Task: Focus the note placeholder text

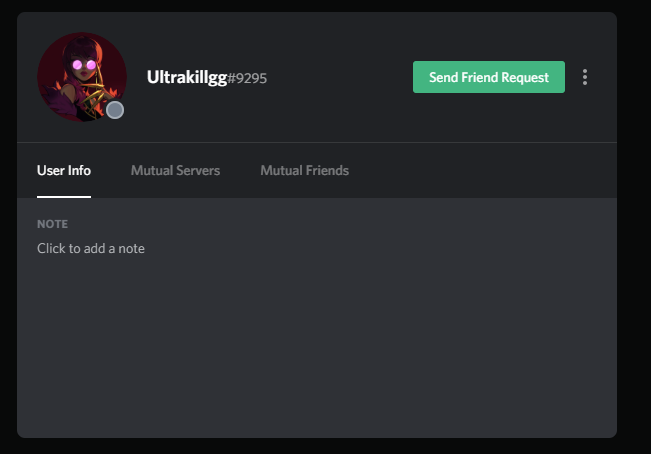Action: click(91, 249)
